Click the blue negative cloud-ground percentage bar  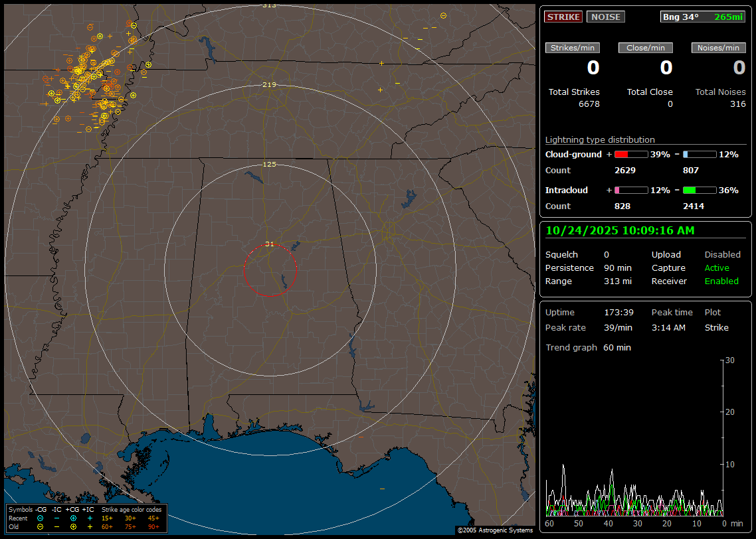coord(700,154)
